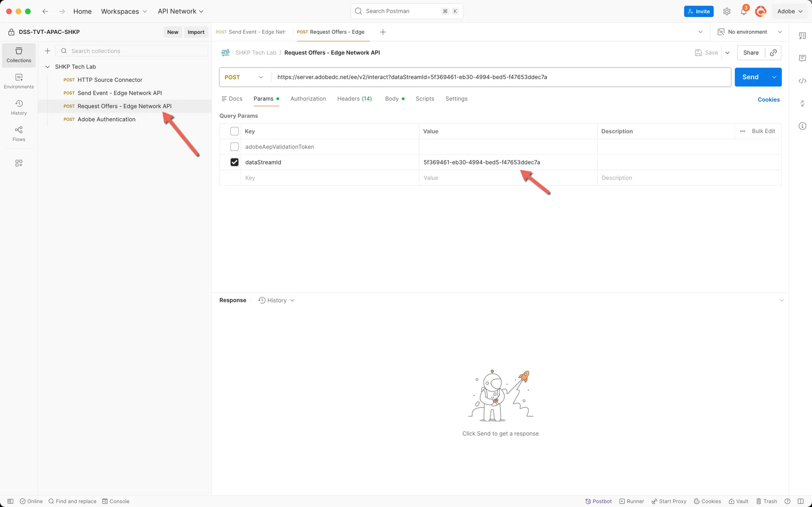Click the Bulk Edit link
This screenshot has width=812, height=507.
point(763,131)
